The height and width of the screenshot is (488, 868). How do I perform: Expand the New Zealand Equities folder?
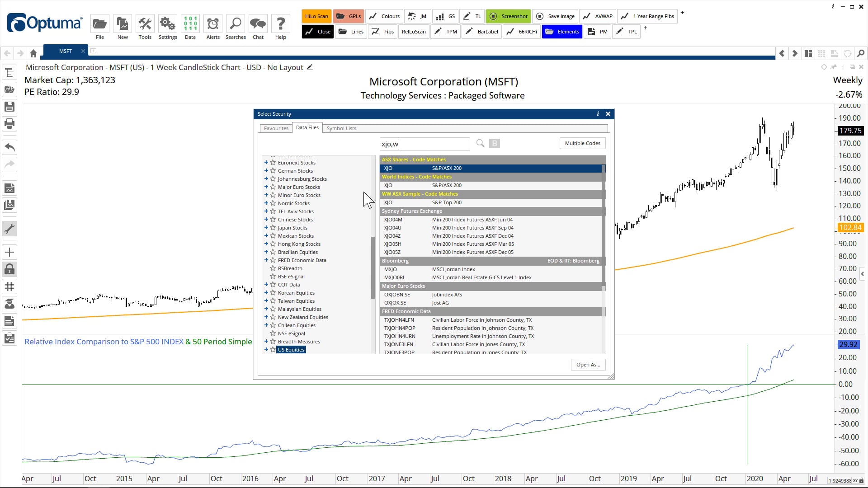[266, 317]
